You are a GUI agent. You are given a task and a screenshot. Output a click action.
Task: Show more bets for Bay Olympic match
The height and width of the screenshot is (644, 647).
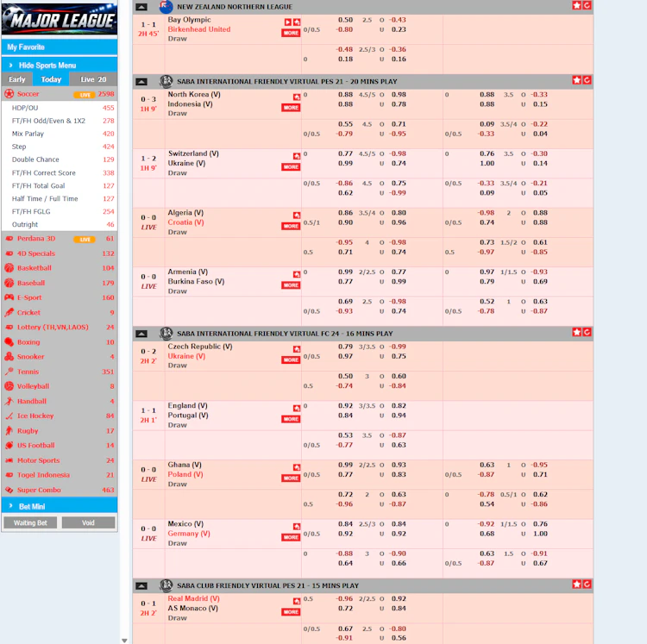[291, 33]
